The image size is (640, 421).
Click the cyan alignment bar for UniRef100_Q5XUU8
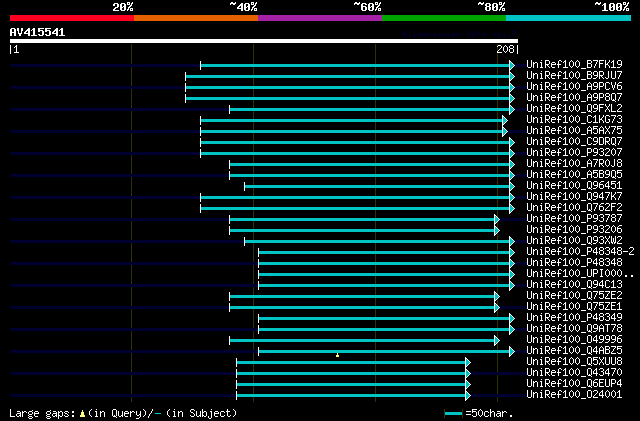click(x=351, y=363)
